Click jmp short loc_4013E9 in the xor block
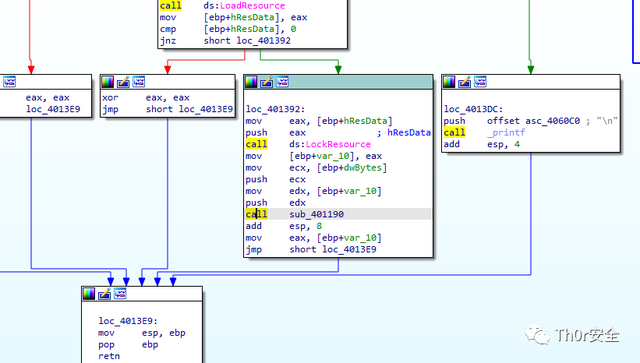The width and height of the screenshot is (640, 363). [167, 109]
